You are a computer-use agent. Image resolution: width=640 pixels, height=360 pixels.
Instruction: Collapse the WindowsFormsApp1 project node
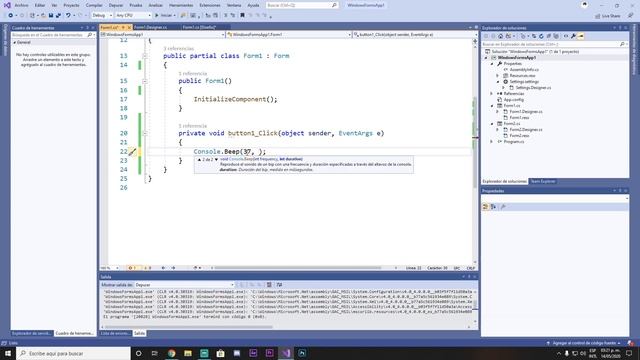(x=486, y=58)
